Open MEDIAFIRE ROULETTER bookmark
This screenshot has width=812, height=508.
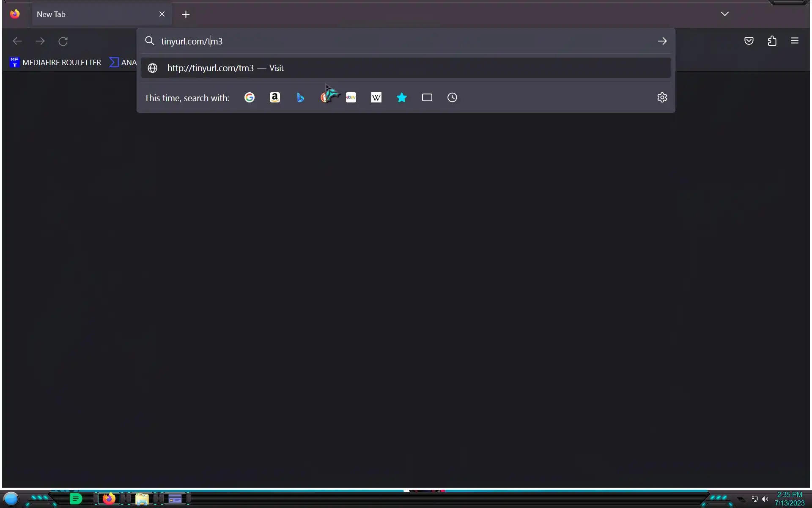[x=55, y=63]
